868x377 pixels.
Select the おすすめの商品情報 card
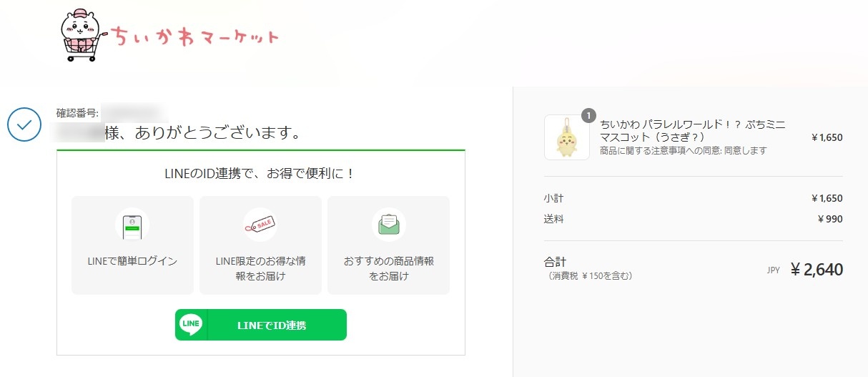[388, 245]
